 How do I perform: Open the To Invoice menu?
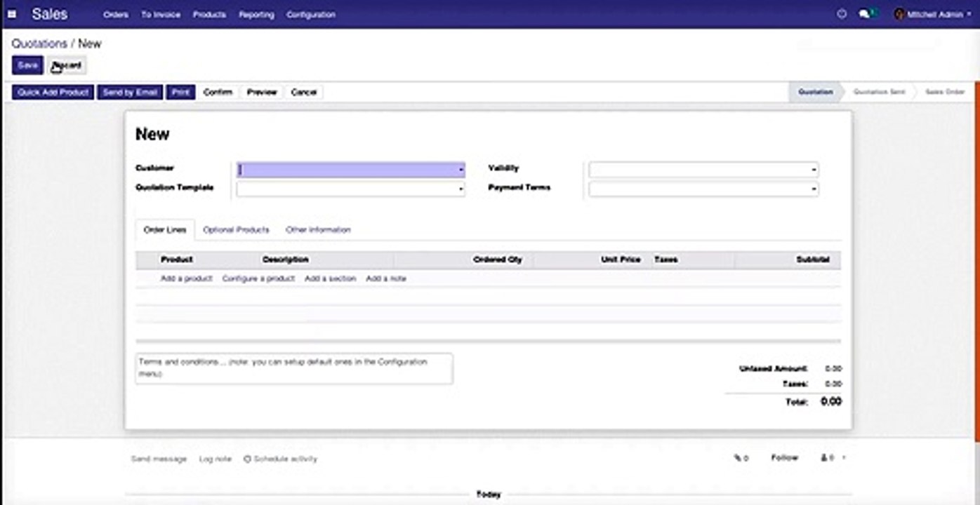point(161,14)
